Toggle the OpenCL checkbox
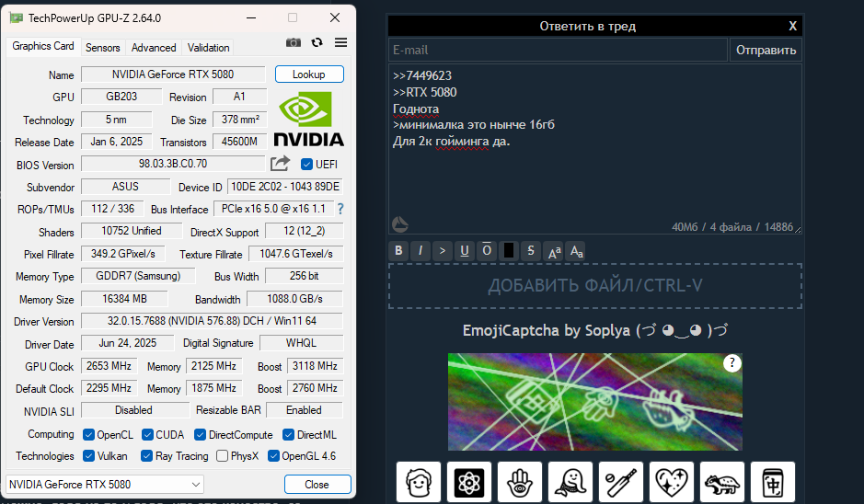 (88, 435)
